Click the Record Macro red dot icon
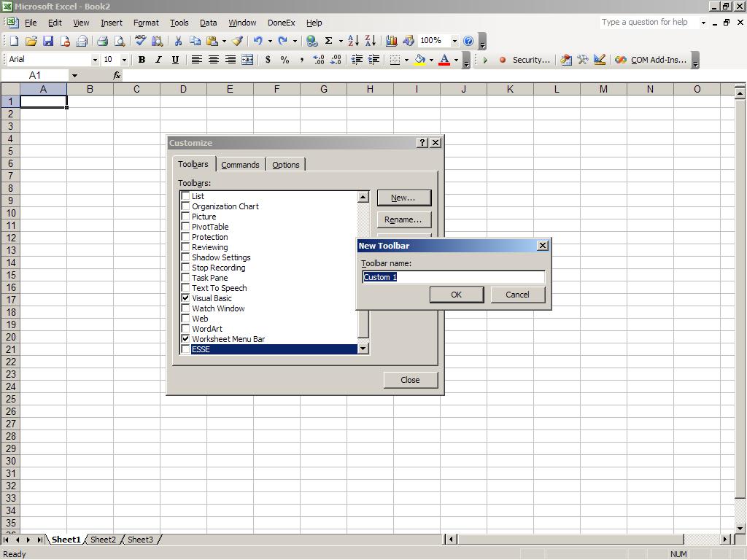747x560 pixels. click(502, 60)
